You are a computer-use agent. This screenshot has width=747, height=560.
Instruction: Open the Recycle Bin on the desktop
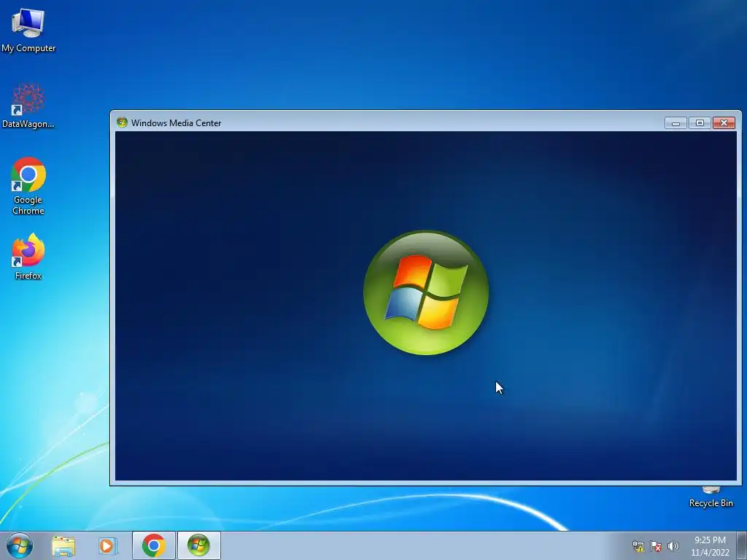pos(711,497)
